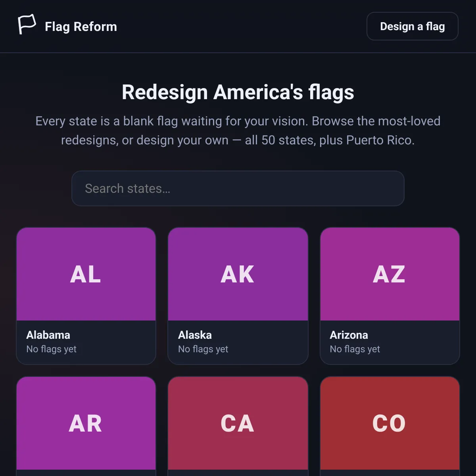Click the CA abbreviation letters

point(237,423)
